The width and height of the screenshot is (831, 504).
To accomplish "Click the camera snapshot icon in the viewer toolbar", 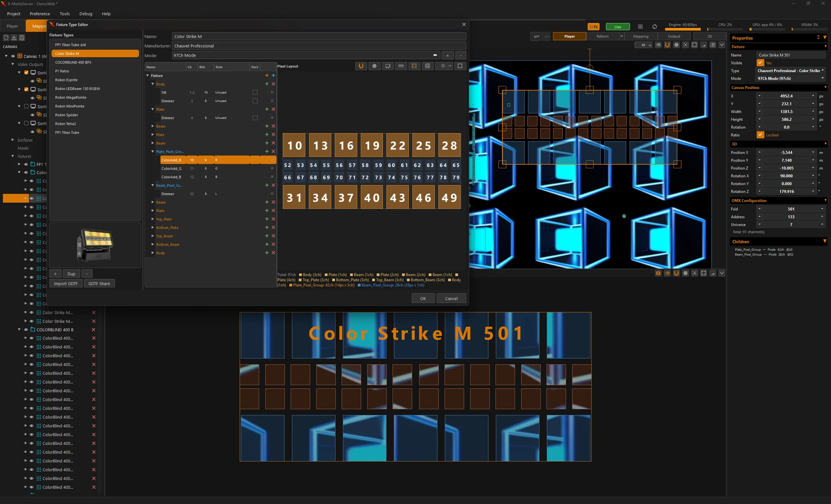I will click(x=713, y=45).
